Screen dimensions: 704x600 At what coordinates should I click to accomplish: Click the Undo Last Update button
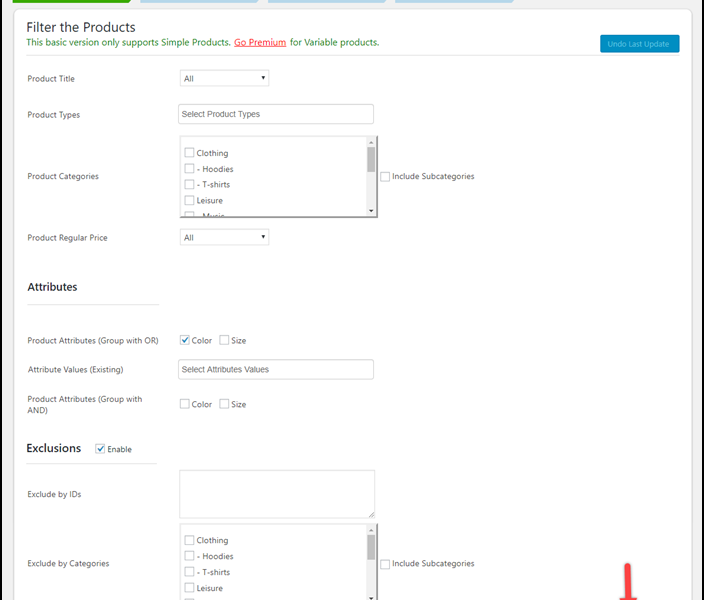(x=639, y=44)
